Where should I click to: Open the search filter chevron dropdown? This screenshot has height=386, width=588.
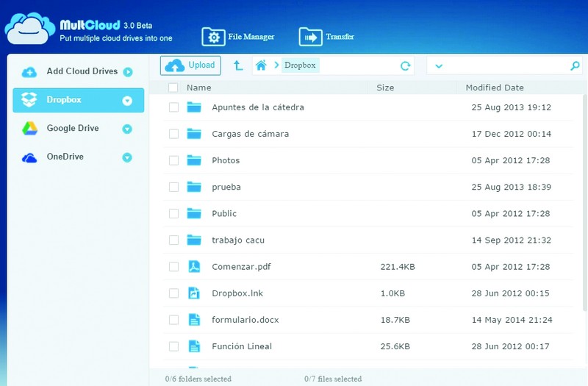click(x=439, y=66)
